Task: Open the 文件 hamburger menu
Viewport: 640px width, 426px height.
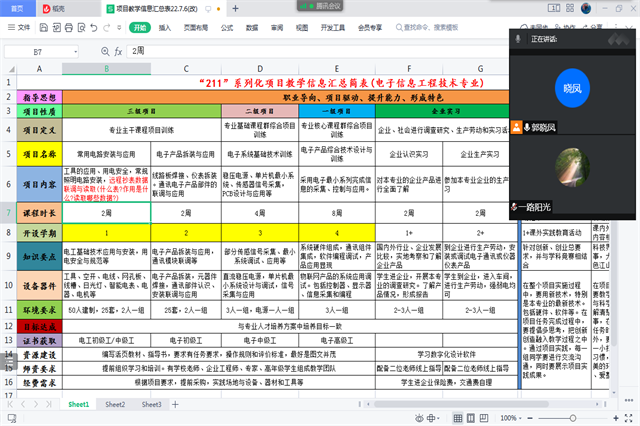Action: (x=15, y=28)
